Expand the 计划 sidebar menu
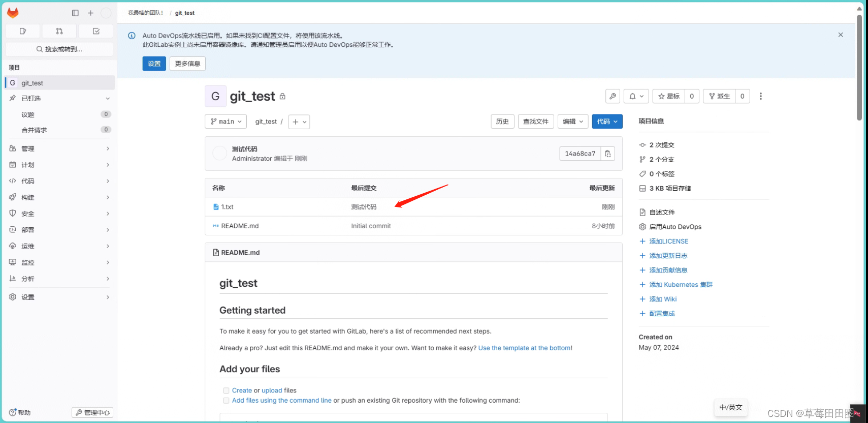Viewport: 868px width, 423px height. coord(59,165)
